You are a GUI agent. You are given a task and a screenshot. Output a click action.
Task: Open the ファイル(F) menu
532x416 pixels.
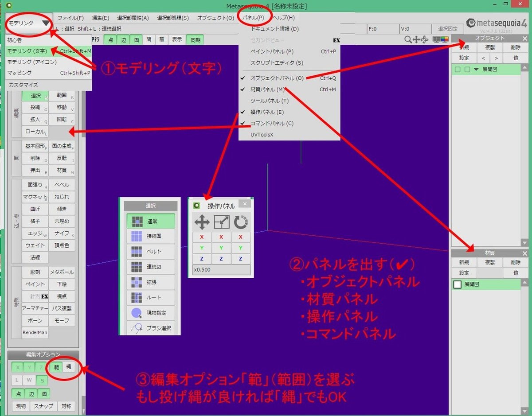click(x=70, y=18)
